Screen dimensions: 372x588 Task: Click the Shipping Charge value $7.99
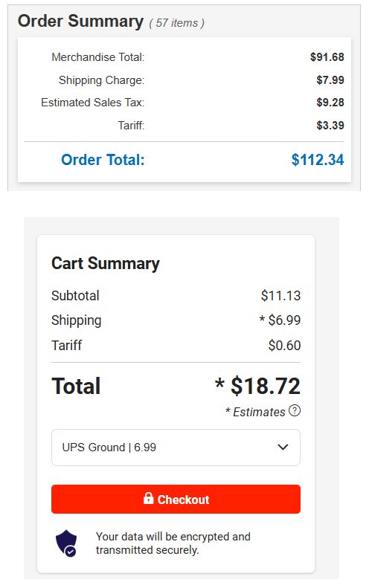[330, 80]
